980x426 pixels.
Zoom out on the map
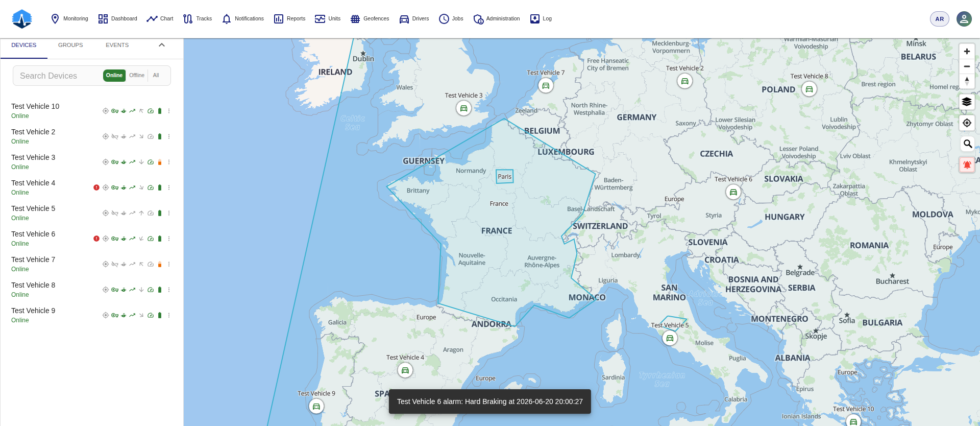tap(967, 66)
